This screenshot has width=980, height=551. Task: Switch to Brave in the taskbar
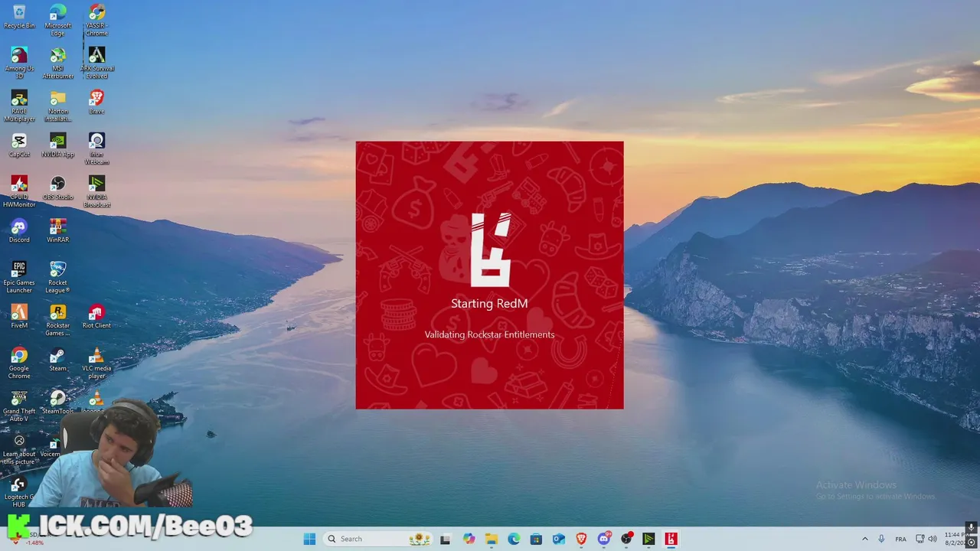click(x=581, y=539)
